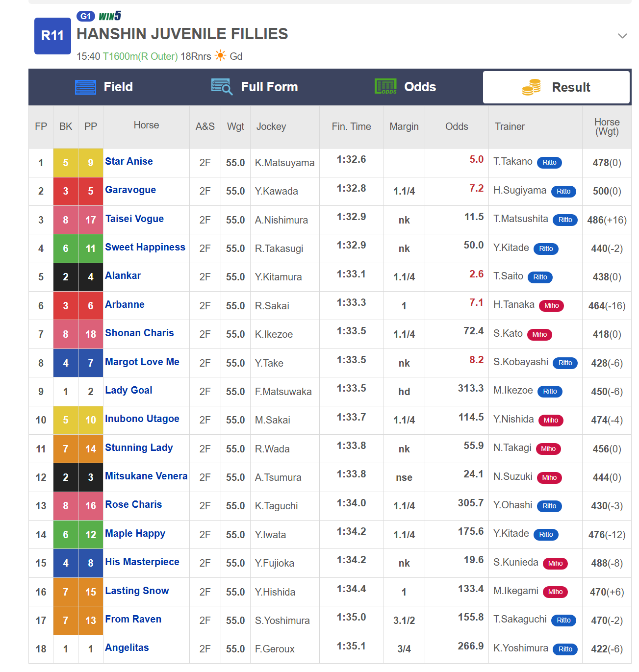Open the Maple Happy horse page
This screenshot has height=672, width=639.
pos(135,533)
